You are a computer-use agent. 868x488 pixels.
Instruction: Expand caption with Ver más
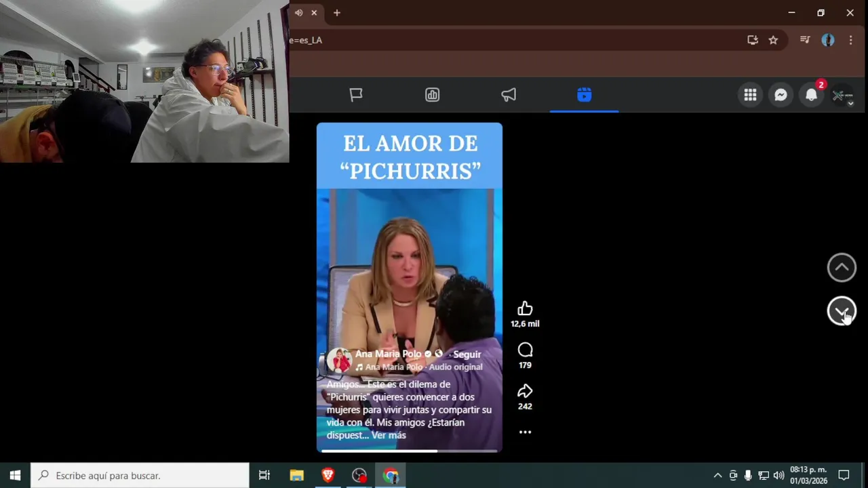coord(389,435)
